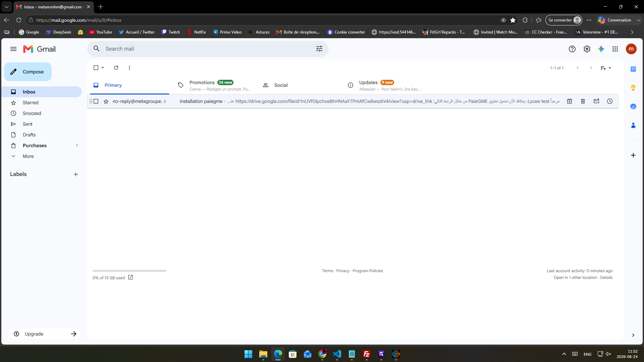
Task: Switch to the Primary tab
Action: (x=129, y=85)
